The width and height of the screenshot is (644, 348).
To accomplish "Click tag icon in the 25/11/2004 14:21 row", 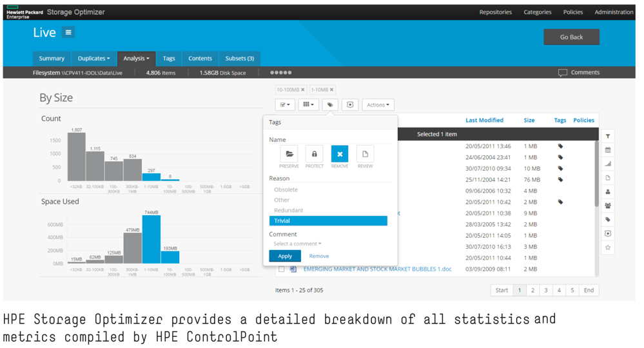I will [x=560, y=179].
